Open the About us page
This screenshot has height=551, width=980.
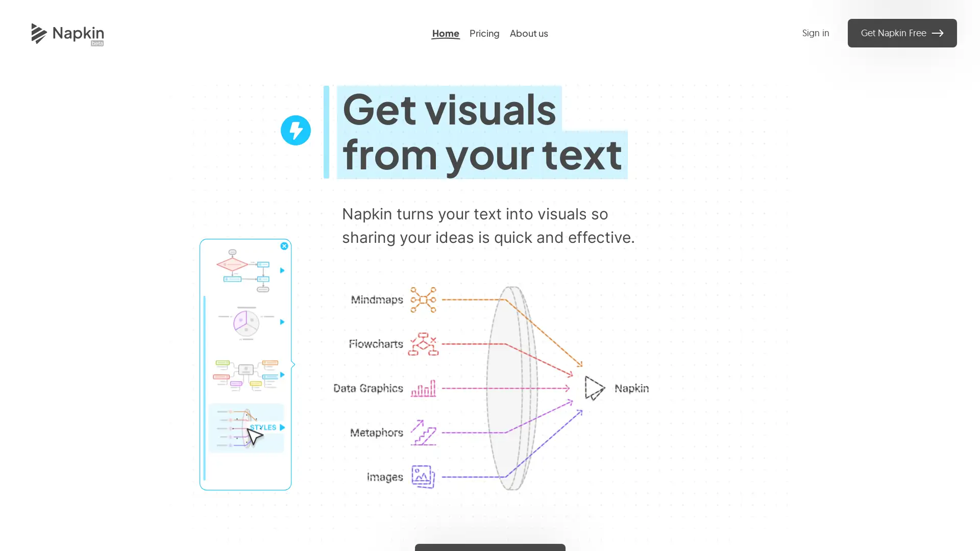[529, 33]
